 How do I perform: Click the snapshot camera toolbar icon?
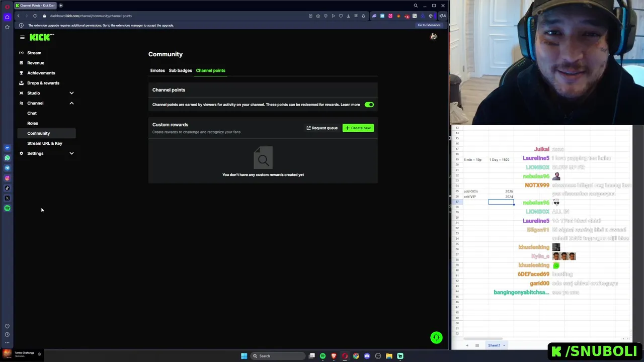(x=318, y=16)
